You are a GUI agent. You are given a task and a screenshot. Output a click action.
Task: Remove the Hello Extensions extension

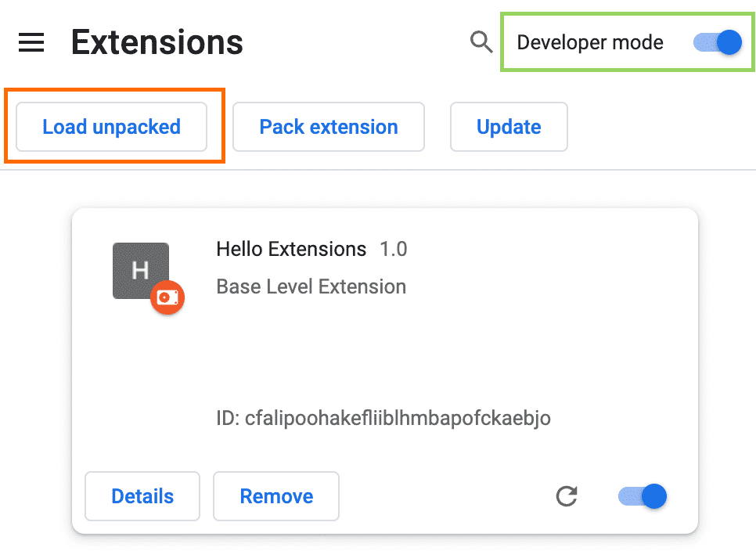coord(275,496)
